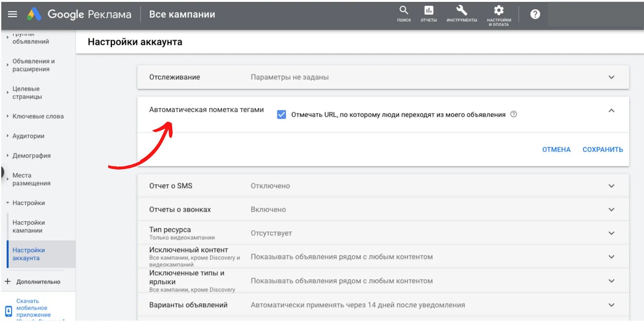Expand the Отслеживание settings row
Image resolution: width=644 pixels, height=322 pixels.
point(383,77)
